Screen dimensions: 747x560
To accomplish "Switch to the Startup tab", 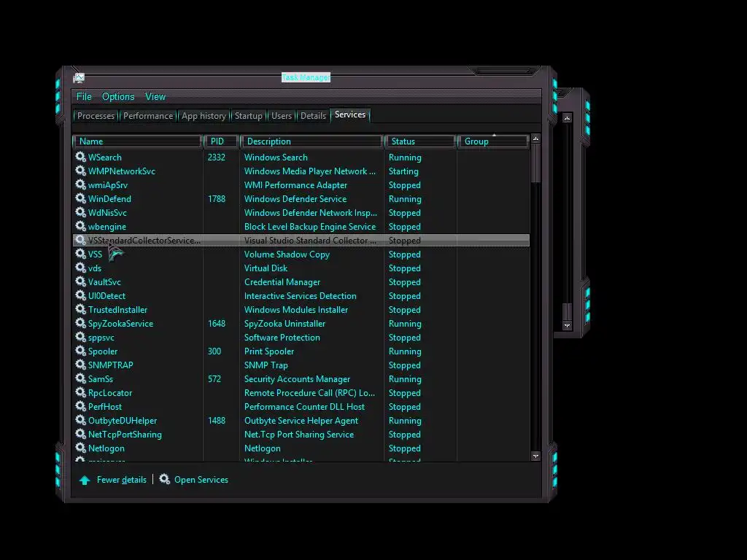I will coord(248,116).
